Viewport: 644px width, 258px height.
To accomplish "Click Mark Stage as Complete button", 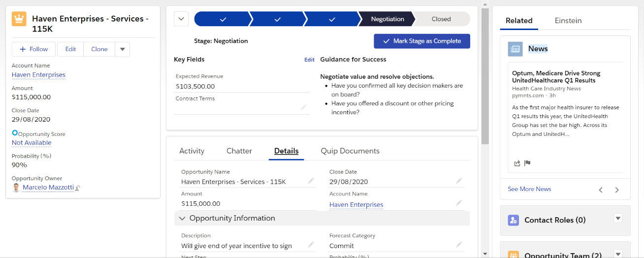I will (421, 41).
